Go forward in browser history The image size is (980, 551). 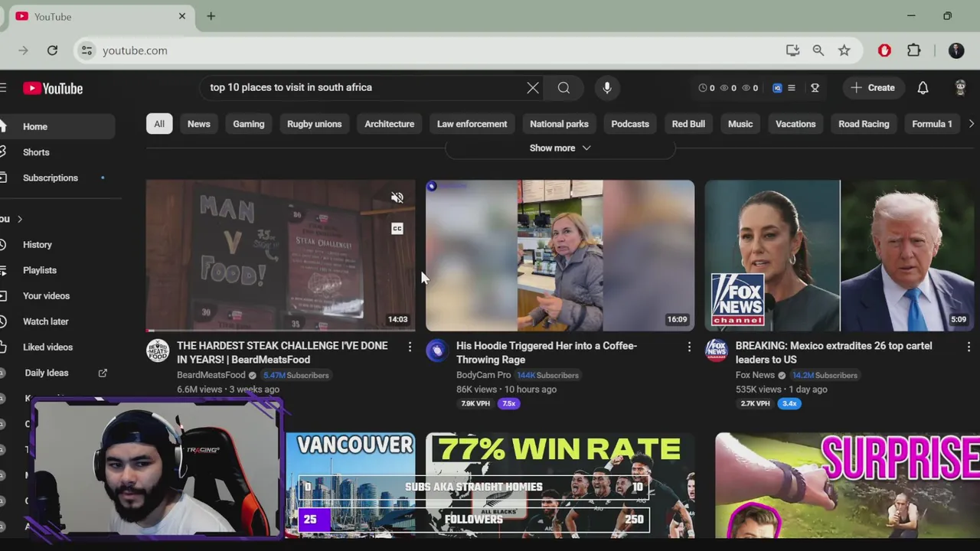point(23,51)
